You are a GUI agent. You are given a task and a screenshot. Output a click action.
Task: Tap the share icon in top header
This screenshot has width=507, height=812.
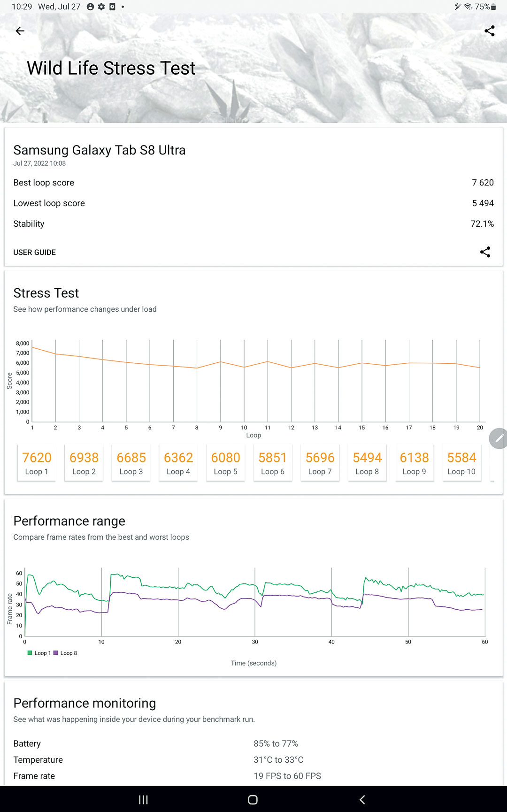tap(489, 31)
